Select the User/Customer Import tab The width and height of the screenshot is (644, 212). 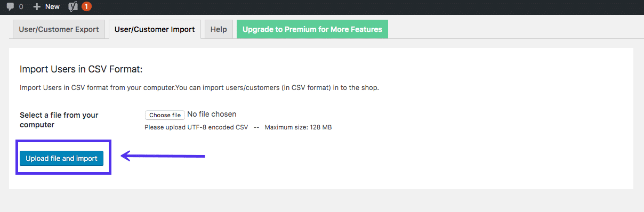click(x=155, y=29)
